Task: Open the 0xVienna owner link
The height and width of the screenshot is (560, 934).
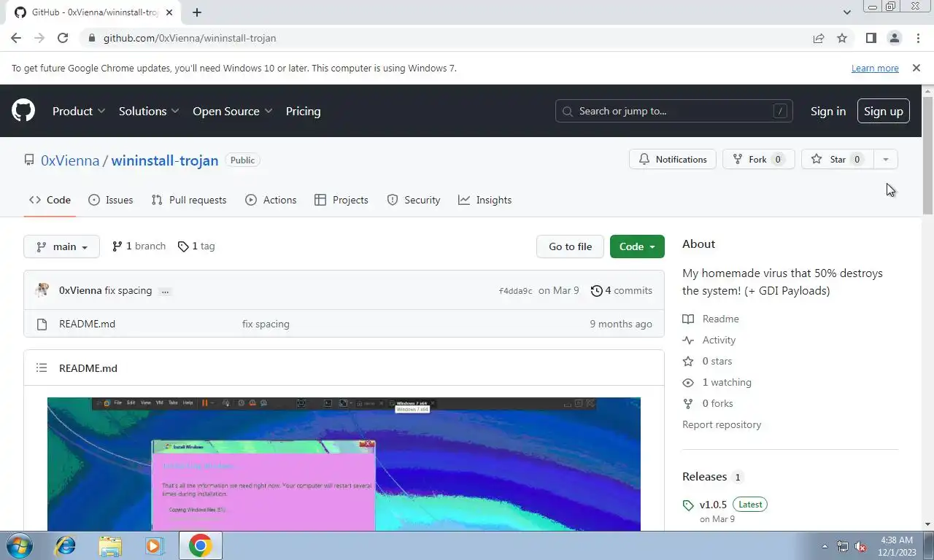Action: [70, 160]
